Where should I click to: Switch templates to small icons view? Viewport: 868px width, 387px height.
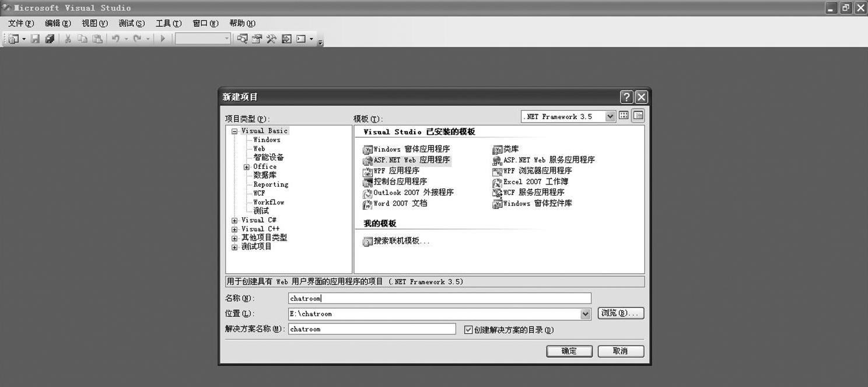pos(638,116)
